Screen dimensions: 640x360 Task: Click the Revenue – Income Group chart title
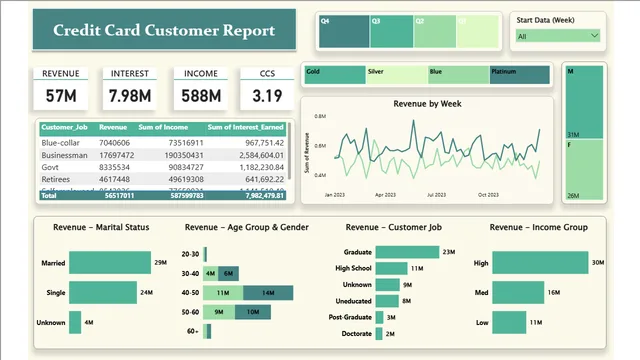tap(539, 227)
